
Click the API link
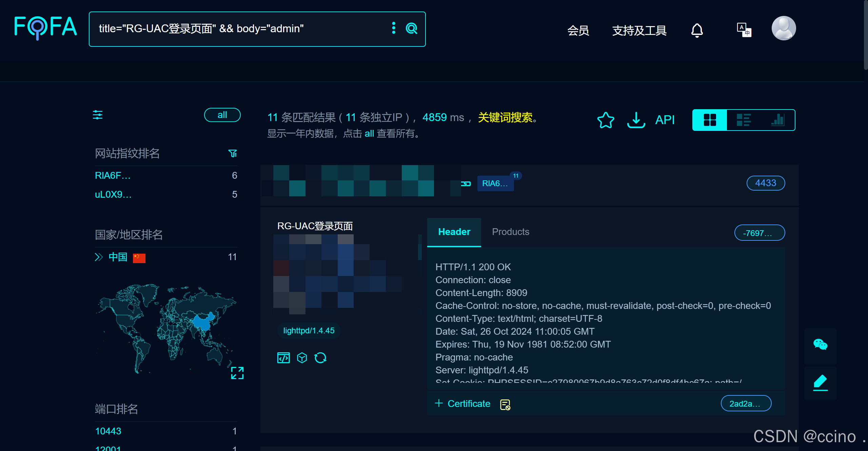tap(665, 120)
